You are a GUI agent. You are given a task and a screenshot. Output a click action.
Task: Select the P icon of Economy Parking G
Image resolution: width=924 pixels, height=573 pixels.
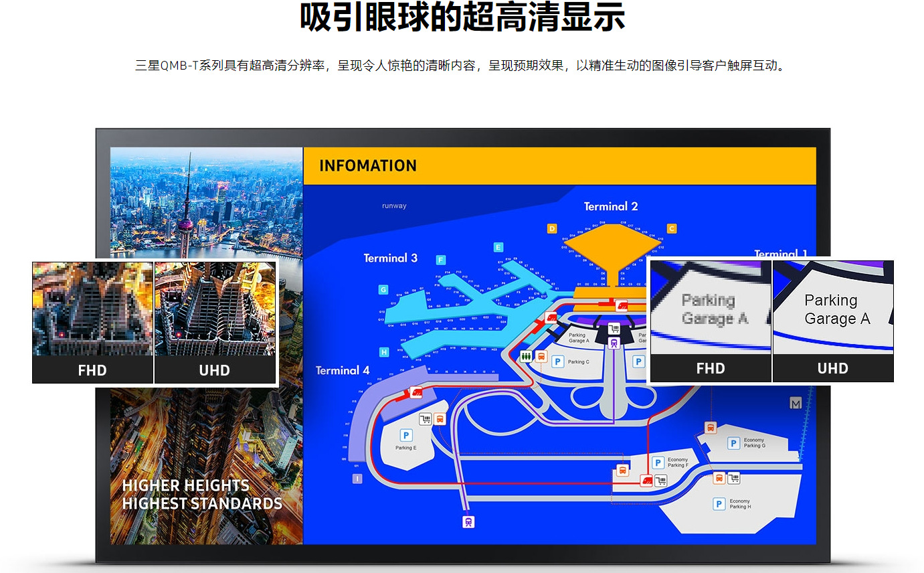pyautogui.click(x=734, y=442)
